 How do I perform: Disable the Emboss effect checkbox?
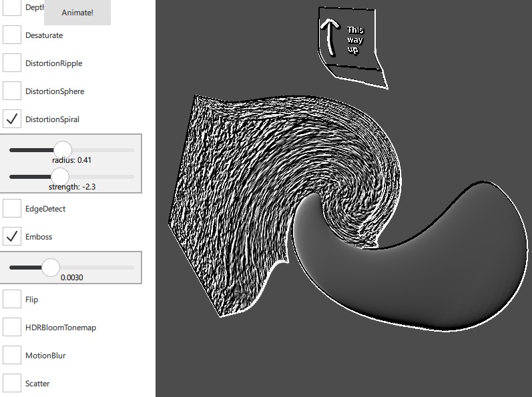[12, 236]
